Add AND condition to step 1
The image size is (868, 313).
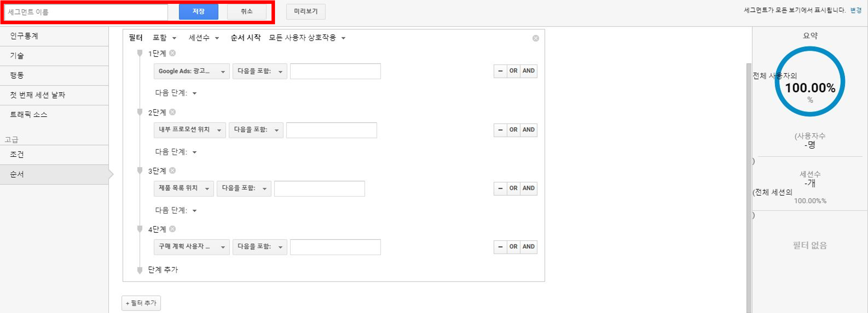528,71
